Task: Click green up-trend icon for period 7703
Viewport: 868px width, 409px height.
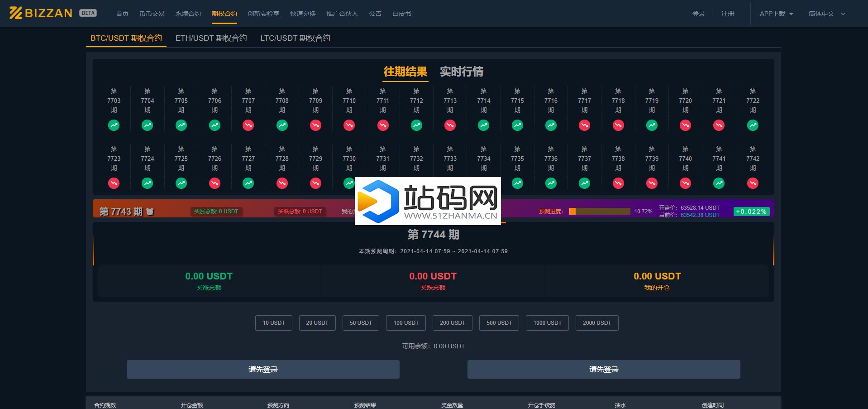Action: (x=114, y=125)
